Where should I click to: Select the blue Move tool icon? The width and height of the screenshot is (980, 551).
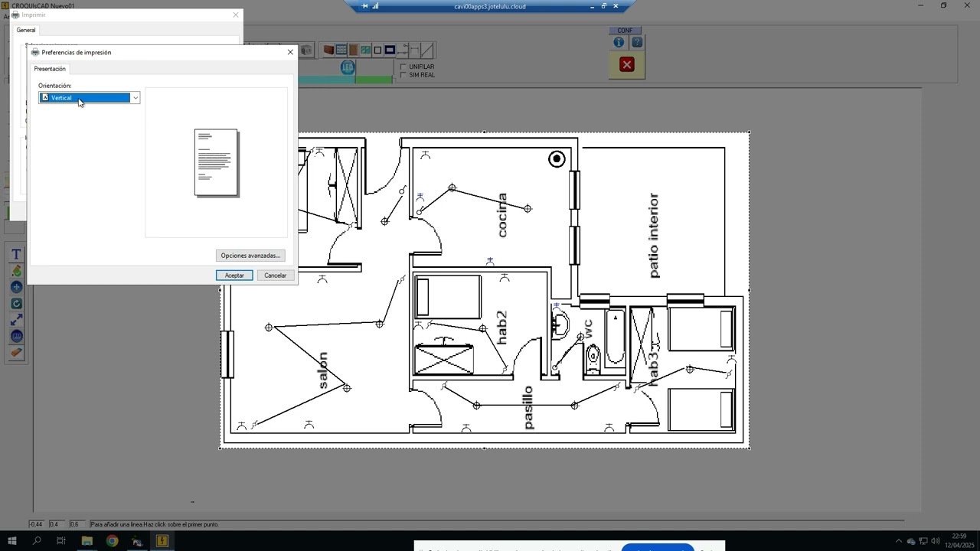tap(16, 287)
